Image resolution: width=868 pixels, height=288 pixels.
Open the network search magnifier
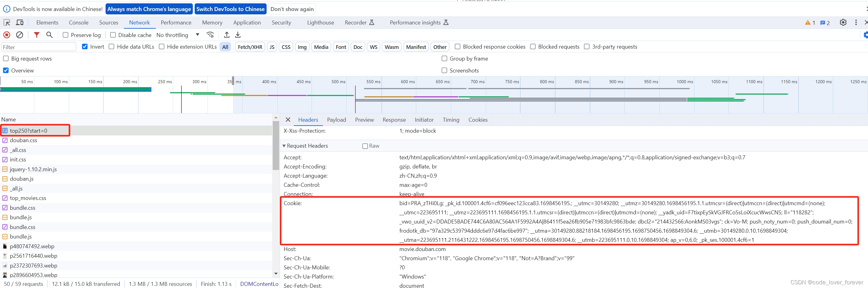tap(49, 35)
